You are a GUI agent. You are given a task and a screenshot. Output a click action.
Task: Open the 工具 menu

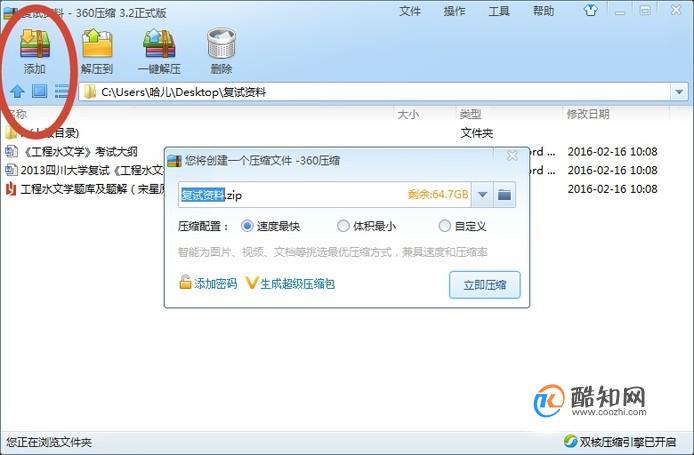tap(499, 11)
